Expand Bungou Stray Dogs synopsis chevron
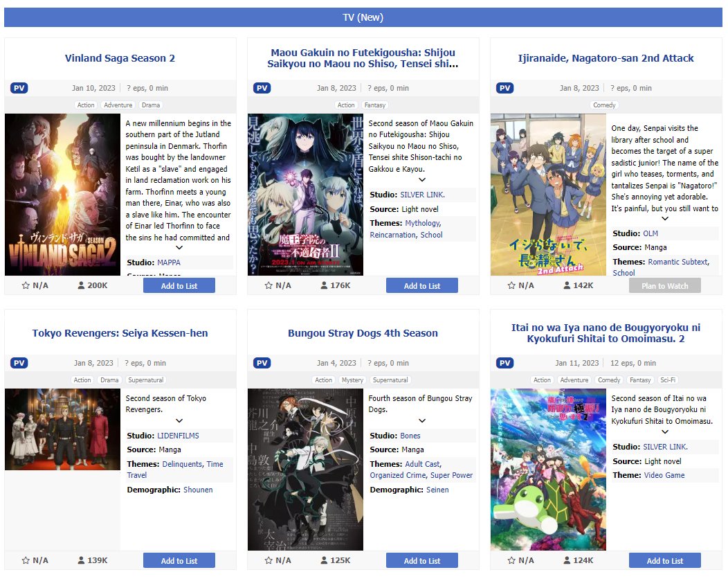Screen dimensions: 728x579 (x=422, y=420)
